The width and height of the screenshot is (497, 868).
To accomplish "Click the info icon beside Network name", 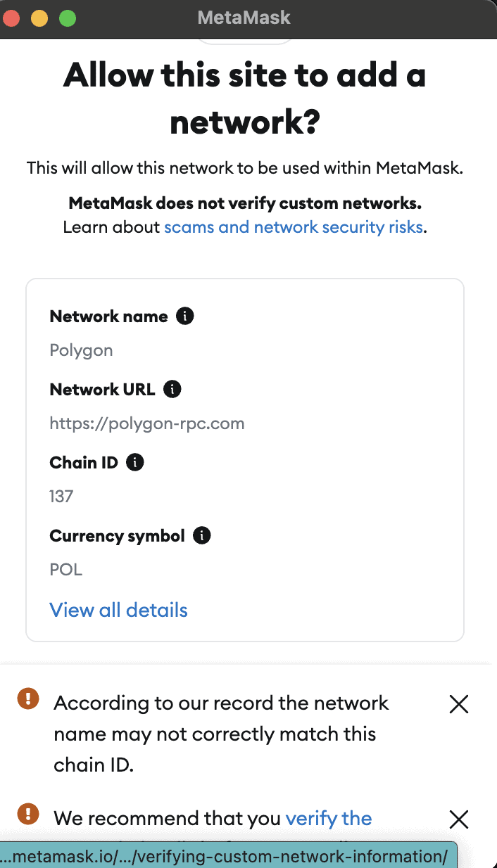I will coord(184,317).
